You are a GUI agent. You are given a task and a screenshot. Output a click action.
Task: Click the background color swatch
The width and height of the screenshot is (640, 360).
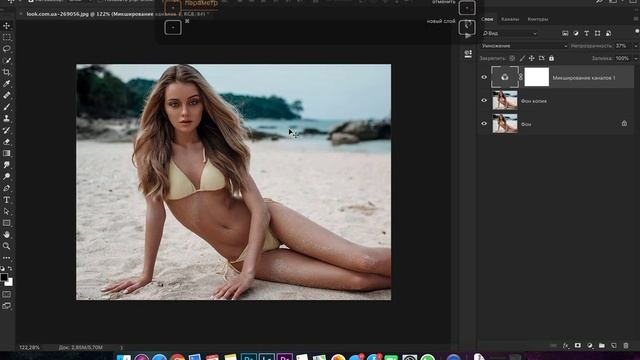tap(10, 282)
